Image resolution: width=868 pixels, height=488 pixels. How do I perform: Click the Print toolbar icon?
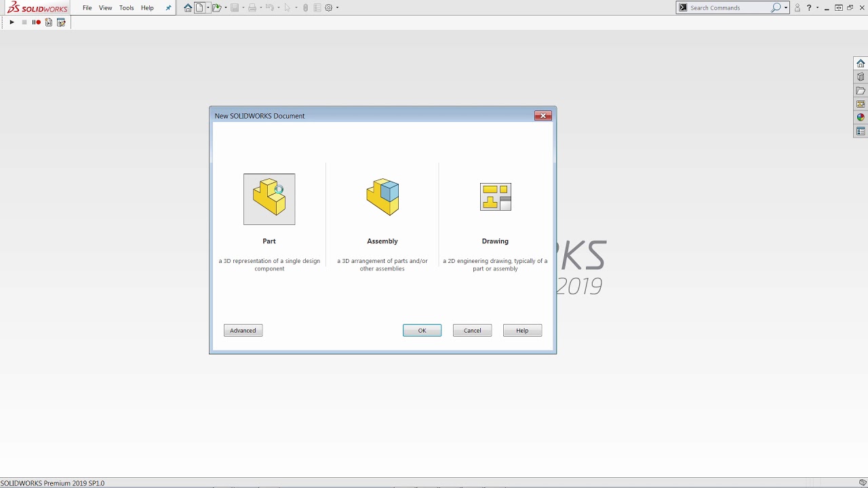click(252, 7)
